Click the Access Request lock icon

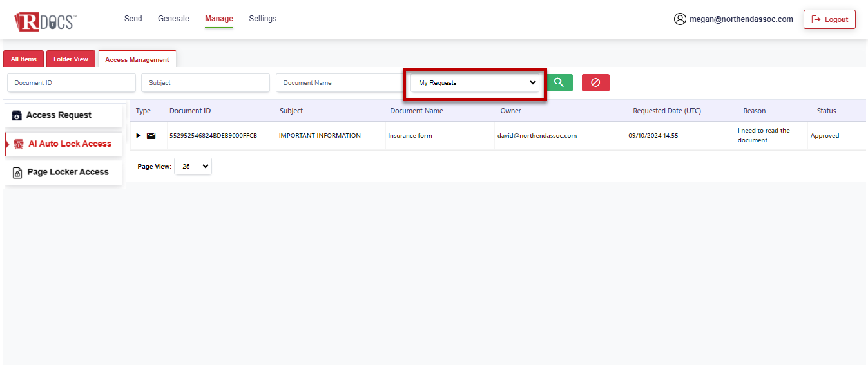click(17, 116)
